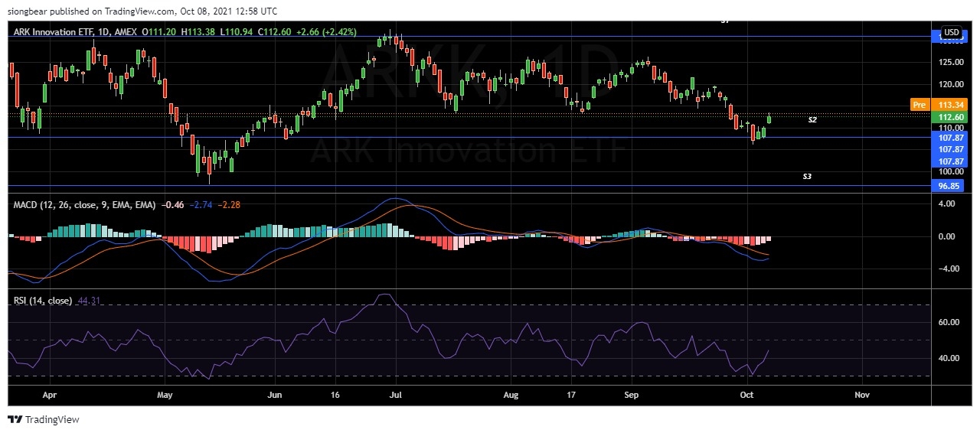Click the MACD line value −2.74
980x433 pixels.
[x=201, y=205]
